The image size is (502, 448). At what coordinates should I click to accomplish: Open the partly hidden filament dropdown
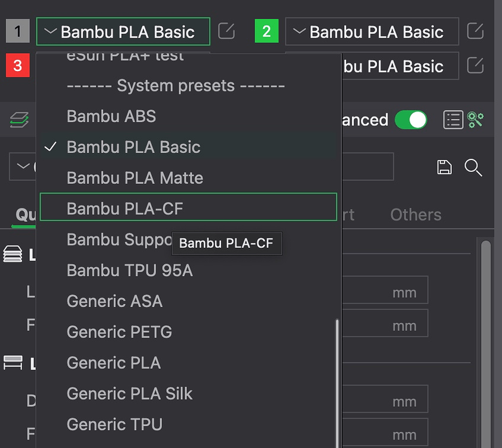(x=400, y=66)
